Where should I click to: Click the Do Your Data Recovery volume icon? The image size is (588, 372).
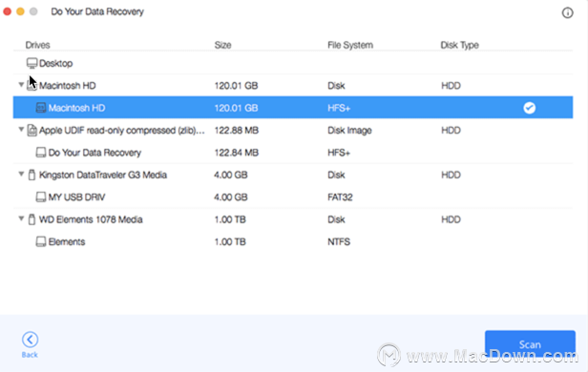point(41,153)
